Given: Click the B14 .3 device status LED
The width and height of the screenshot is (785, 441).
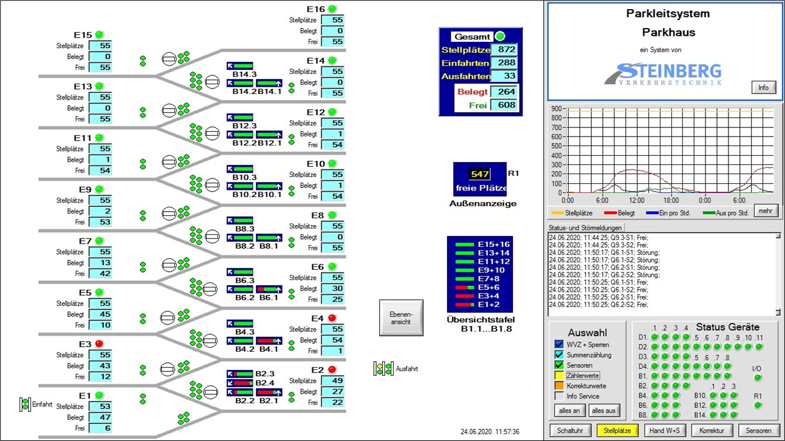Looking at the screenshot, I should (x=734, y=415).
